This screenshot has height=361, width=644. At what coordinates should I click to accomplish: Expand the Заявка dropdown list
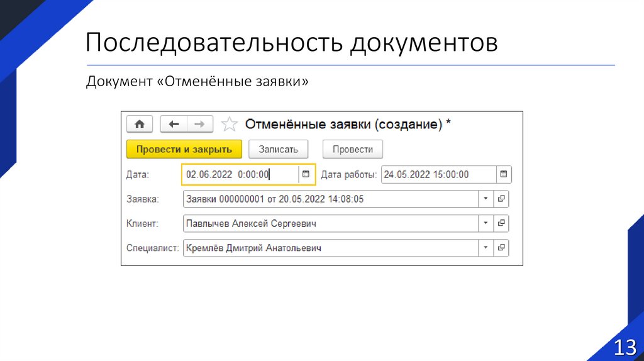(486, 199)
